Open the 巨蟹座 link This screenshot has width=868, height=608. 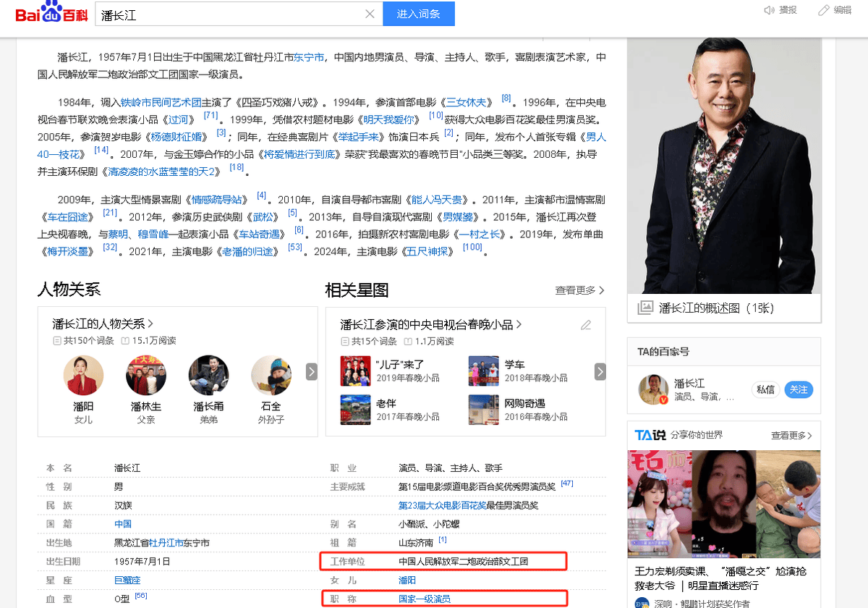127,580
